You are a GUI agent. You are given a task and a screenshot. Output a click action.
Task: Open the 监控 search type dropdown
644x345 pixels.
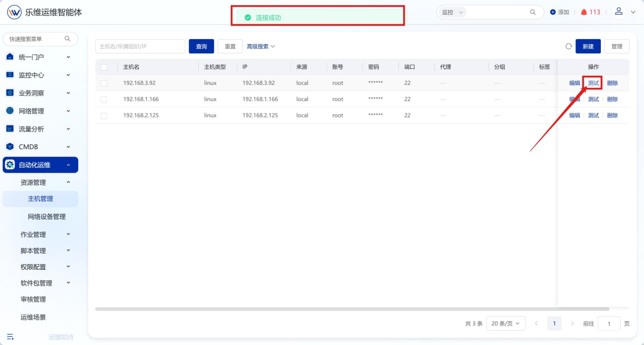click(452, 12)
